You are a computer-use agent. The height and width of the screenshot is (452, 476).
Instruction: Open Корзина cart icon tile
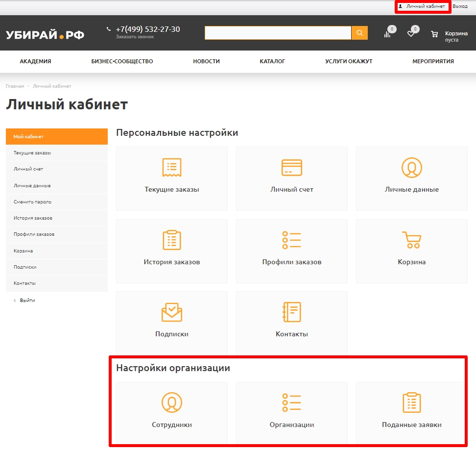click(x=412, y=251)
